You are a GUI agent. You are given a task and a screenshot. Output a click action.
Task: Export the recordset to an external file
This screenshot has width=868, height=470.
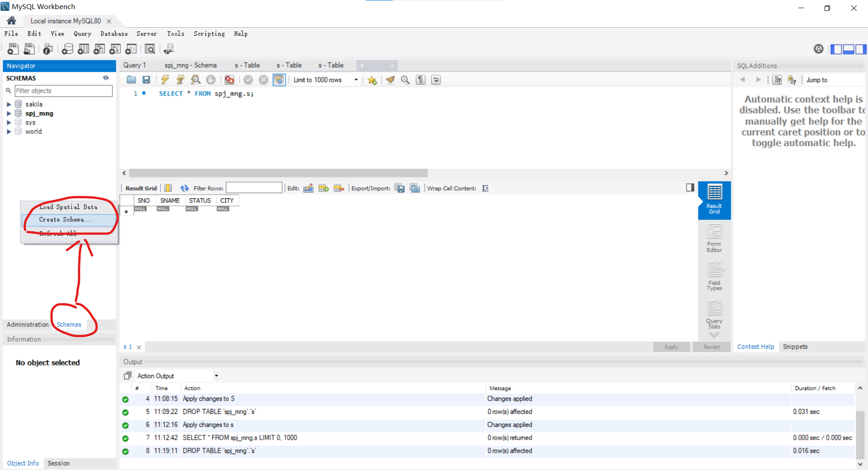(x=400, y=188)
